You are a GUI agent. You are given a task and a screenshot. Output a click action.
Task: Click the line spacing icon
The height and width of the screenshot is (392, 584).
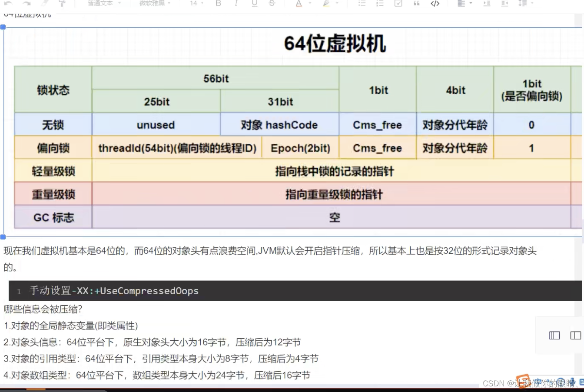coord(522,3)
